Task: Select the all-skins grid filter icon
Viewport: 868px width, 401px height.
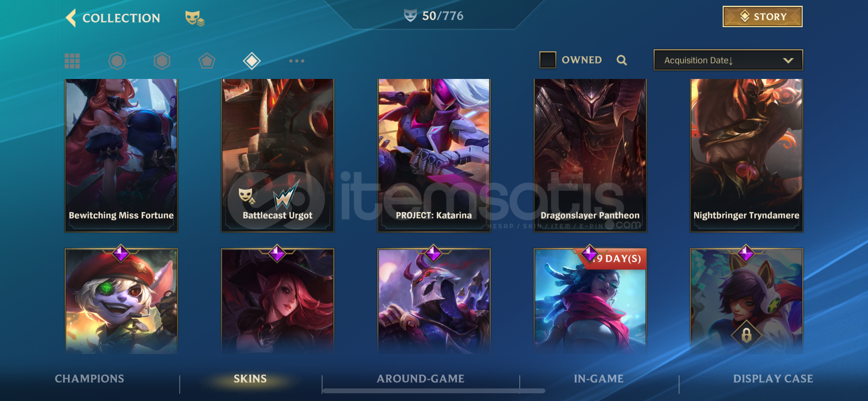Action: pos(72,61)
